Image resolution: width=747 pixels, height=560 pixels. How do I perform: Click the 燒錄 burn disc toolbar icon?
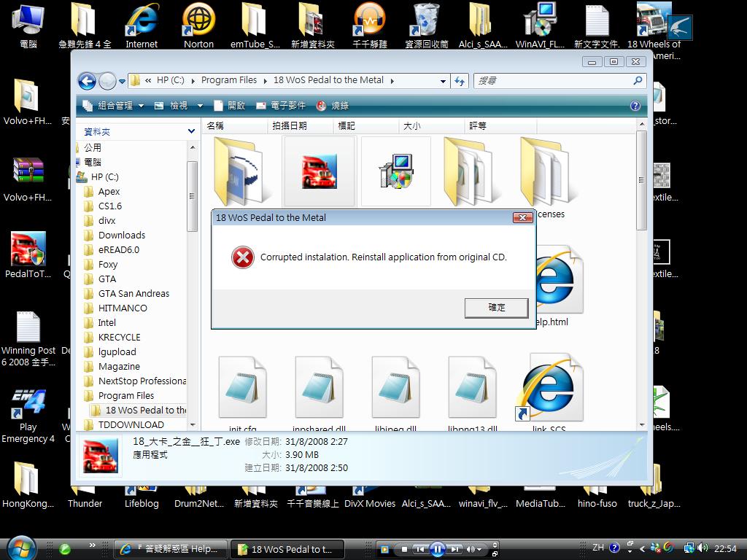coord(333,106)
